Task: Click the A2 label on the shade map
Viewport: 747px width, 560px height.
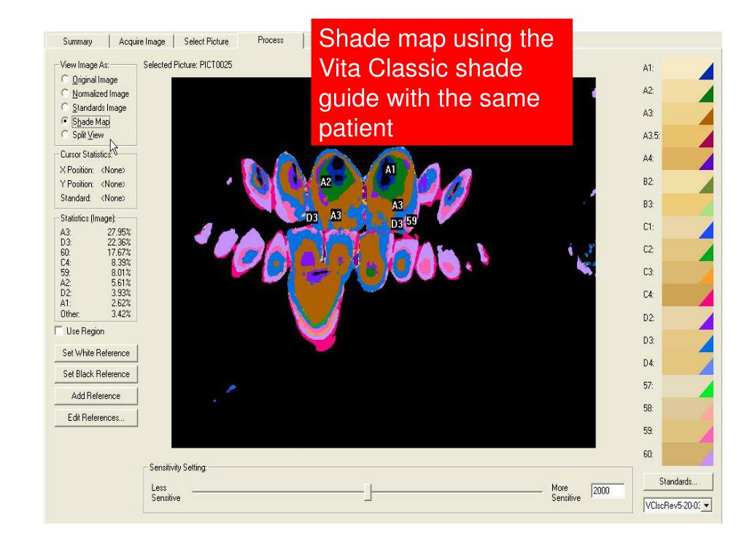Action: click(x=325, y=182)
